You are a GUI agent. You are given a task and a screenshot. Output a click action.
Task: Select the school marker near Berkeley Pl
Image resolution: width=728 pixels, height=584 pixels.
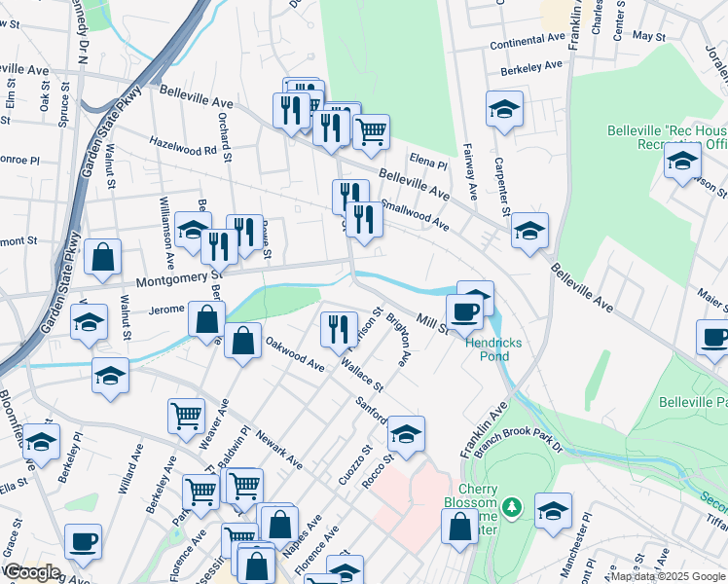(41, 440)
